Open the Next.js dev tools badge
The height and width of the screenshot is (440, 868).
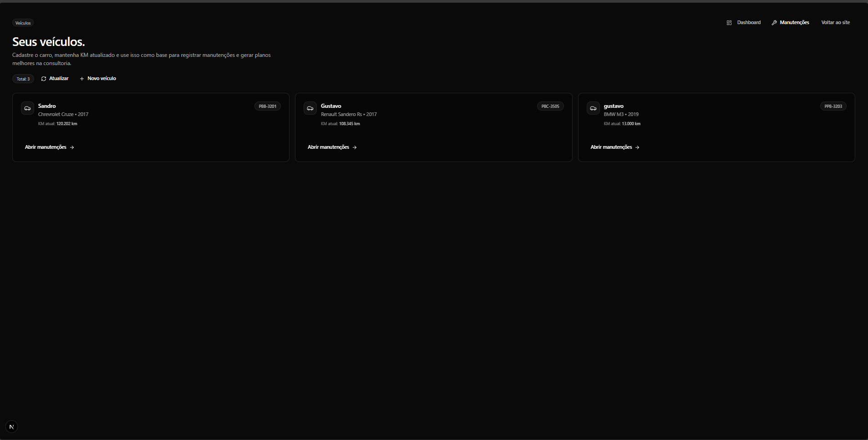pyautogui.click(x=11, y=427)
